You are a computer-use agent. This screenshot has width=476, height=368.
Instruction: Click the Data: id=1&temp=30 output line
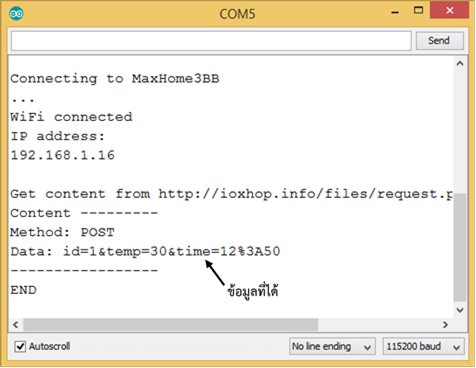coord(145,252)
